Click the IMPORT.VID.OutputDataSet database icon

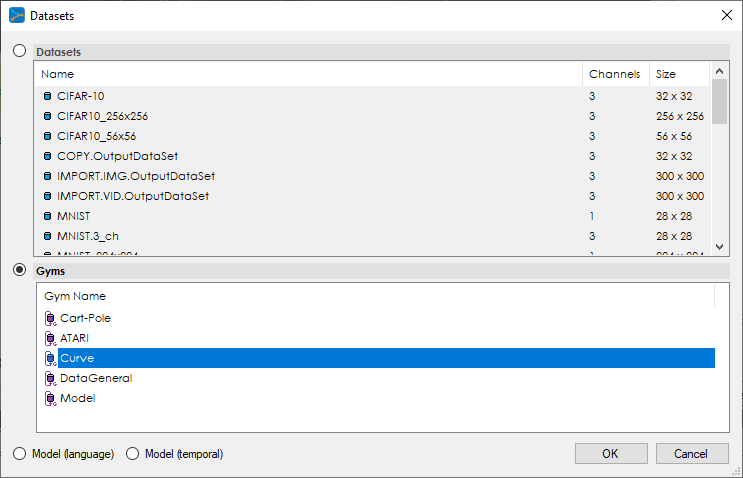(x=47, y=196)
